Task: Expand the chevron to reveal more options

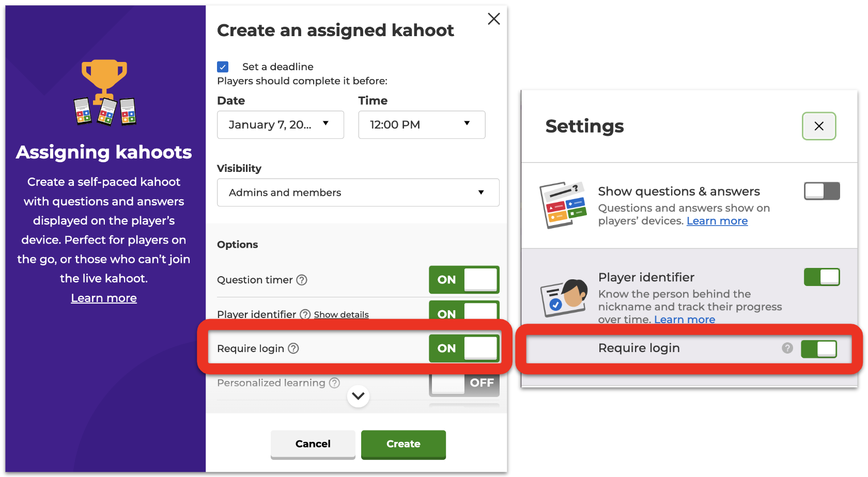Action: [358, 396]
